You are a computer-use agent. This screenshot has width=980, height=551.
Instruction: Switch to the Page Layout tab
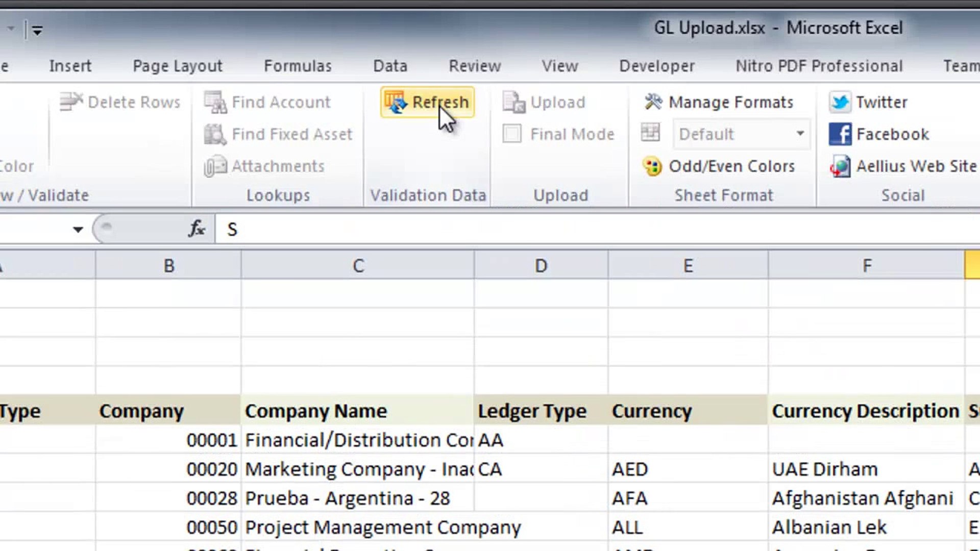178,66
